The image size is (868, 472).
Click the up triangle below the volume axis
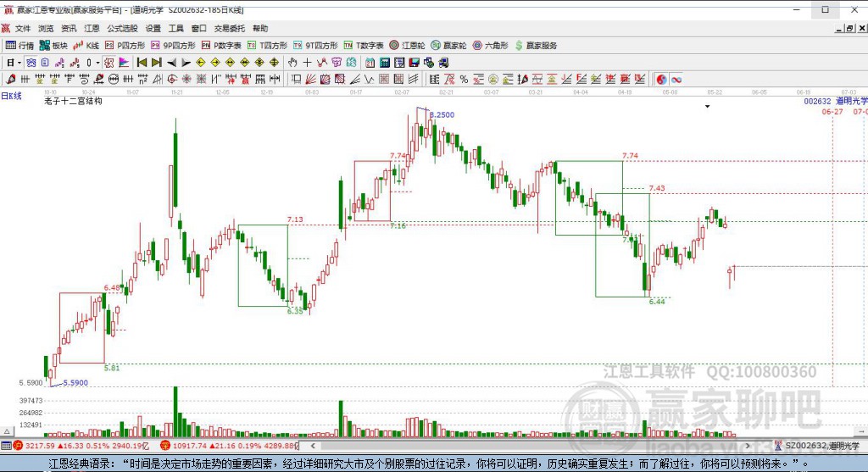pyautogui.click(x=7, y=431)
